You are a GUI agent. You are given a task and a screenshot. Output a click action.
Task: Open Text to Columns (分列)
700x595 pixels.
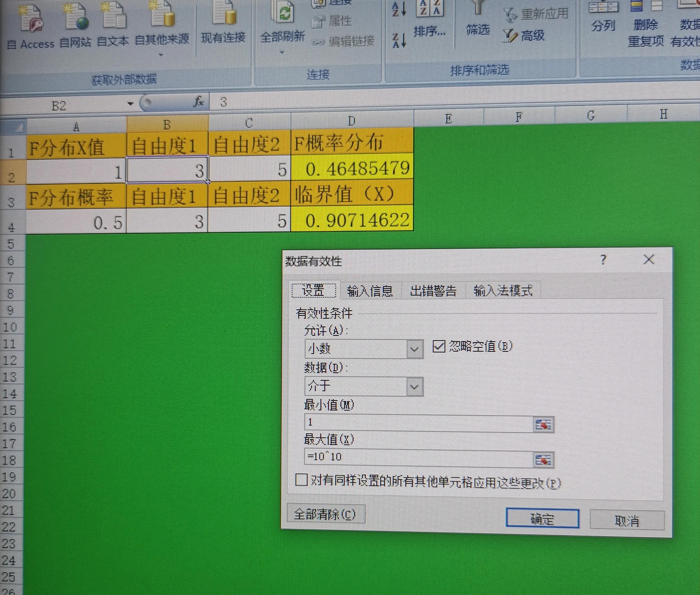604,17
